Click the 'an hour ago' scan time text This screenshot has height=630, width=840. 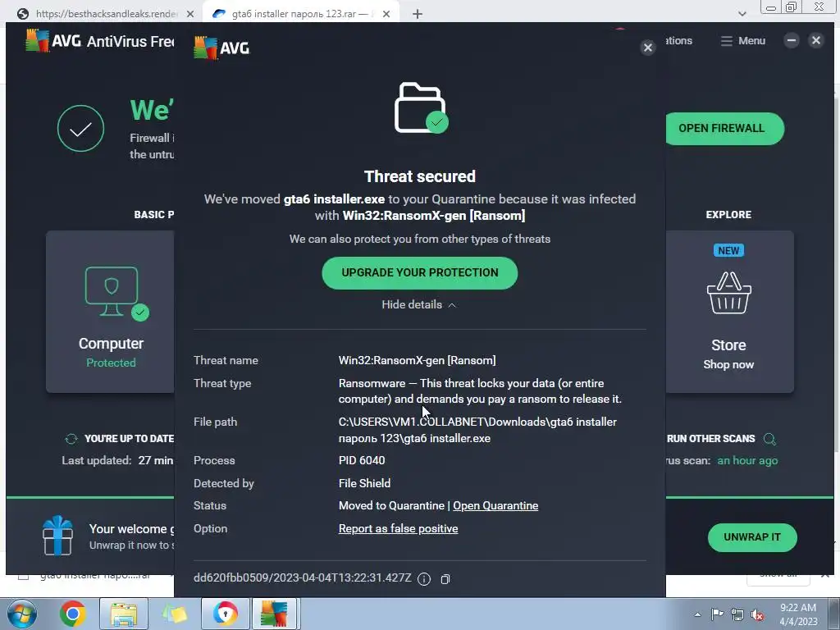click(747, 461)
